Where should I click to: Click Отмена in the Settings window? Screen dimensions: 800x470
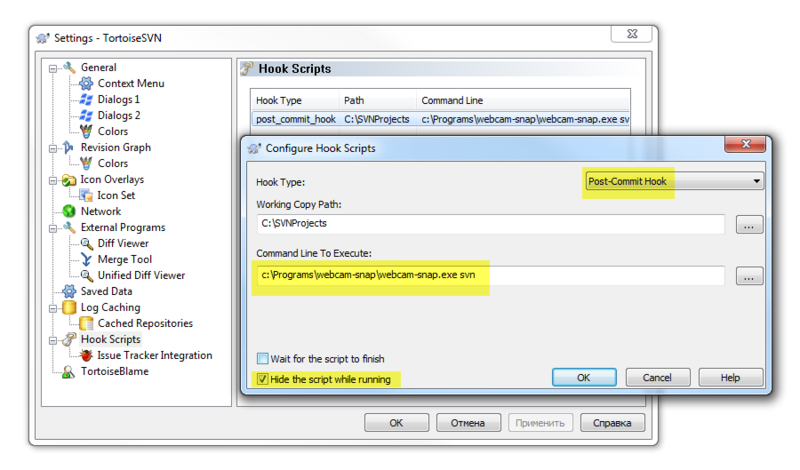point(468,423)
